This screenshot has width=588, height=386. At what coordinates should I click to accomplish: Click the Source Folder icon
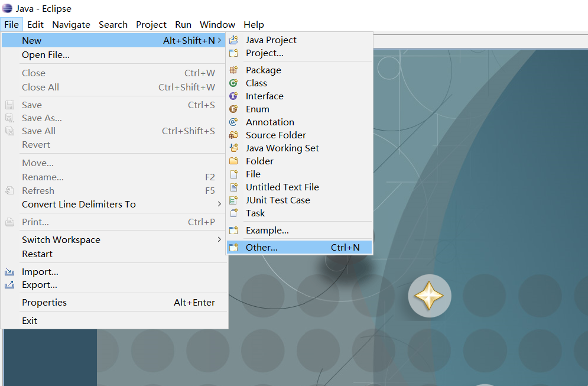pos(233,135)
